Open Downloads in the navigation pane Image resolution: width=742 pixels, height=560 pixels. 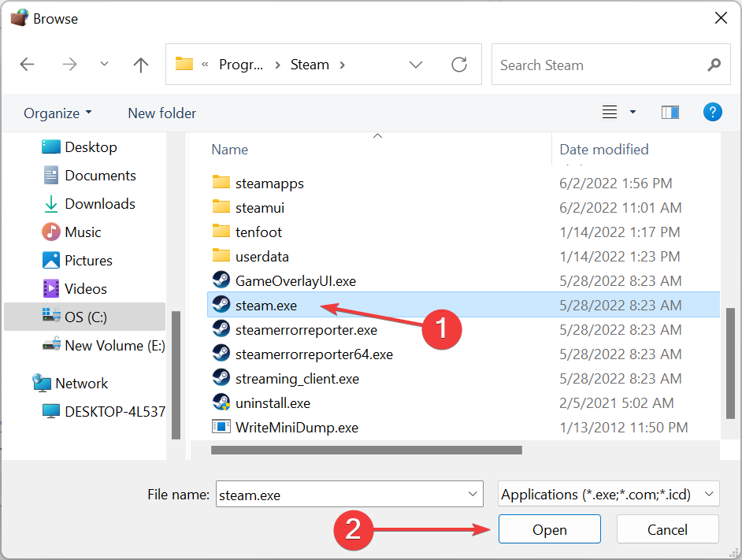point(89,204)
